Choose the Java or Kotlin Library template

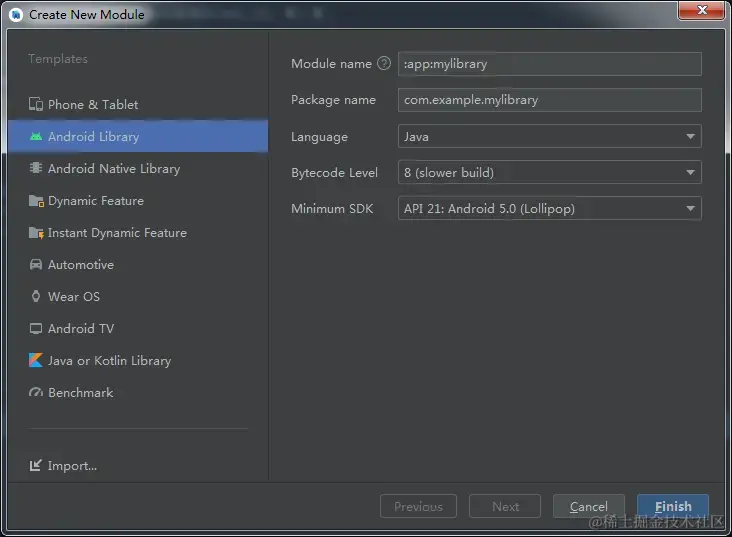click(x=138, y=360)
